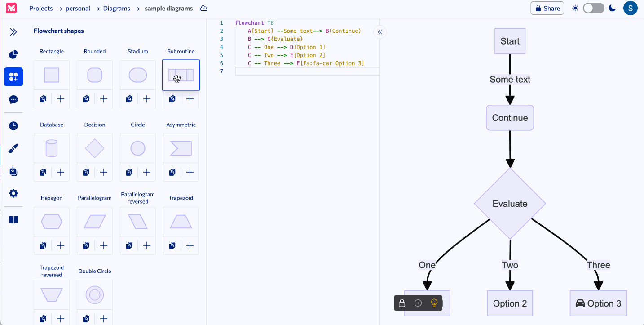Select the Rectangle shape thumbnail
Viewport: 644px width, 325px height.
click(x=52, y=75)
